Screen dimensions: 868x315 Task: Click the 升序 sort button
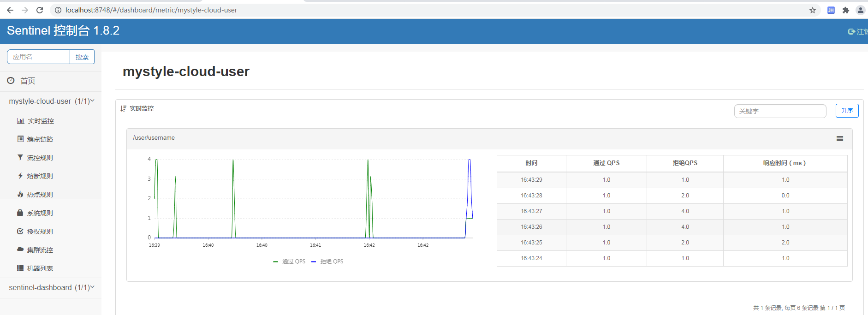coord(847,111)
